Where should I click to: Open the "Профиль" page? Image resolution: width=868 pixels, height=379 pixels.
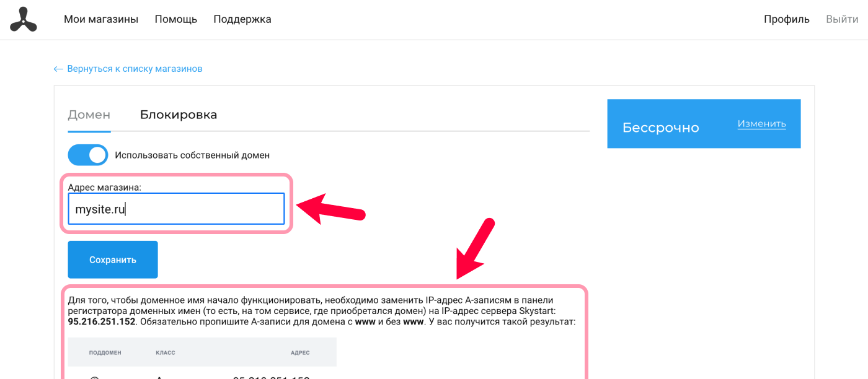click(x=787, y=19)
